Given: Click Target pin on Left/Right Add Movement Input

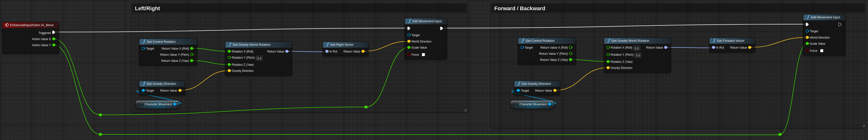Looking at the screenshot, I should pos(409,35).
